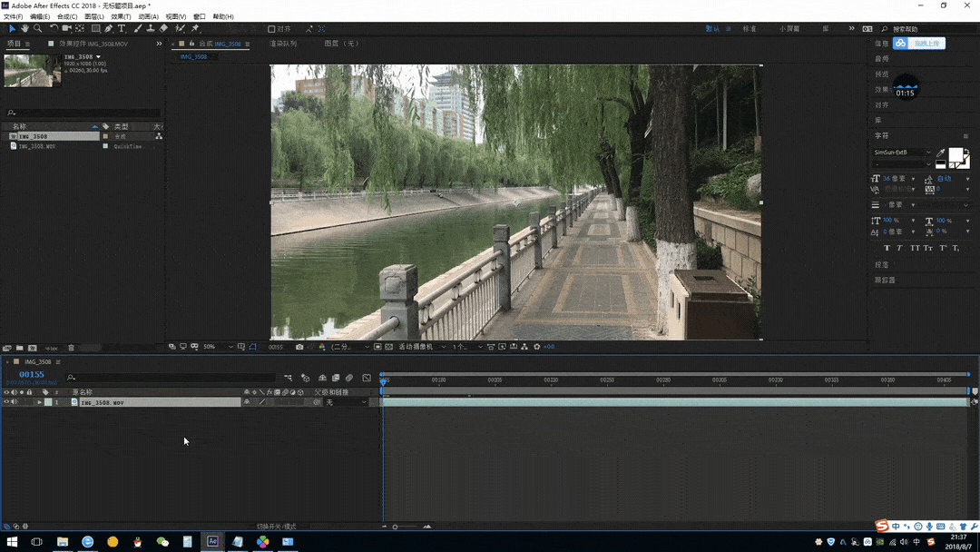Mute audio of IMG_3508.MOV layer
The height and width of the screenshot is (552, 980).
14,402
